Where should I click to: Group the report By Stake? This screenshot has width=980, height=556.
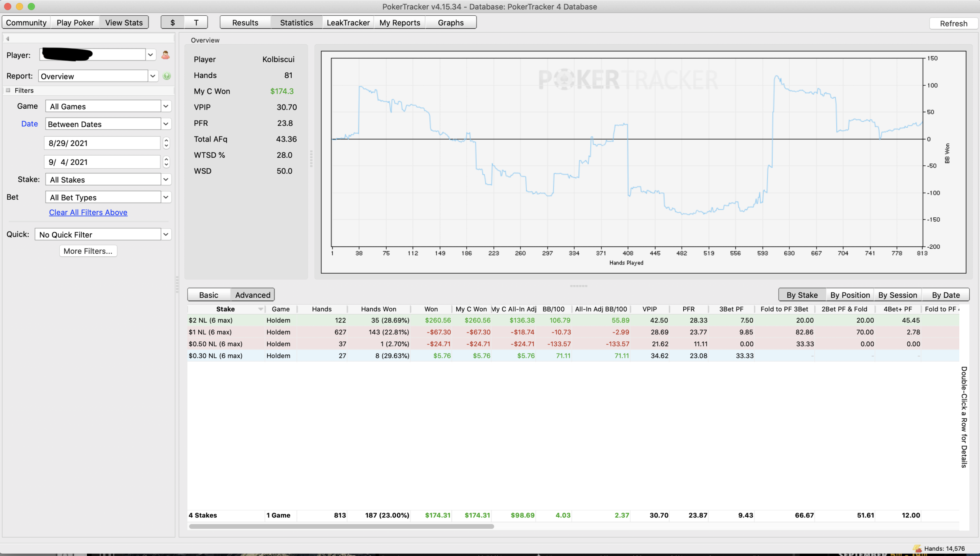[x=802, y=295]
